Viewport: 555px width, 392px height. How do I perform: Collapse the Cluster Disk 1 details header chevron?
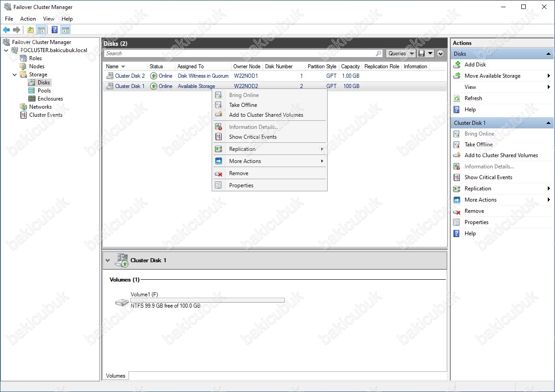point(107,260)
